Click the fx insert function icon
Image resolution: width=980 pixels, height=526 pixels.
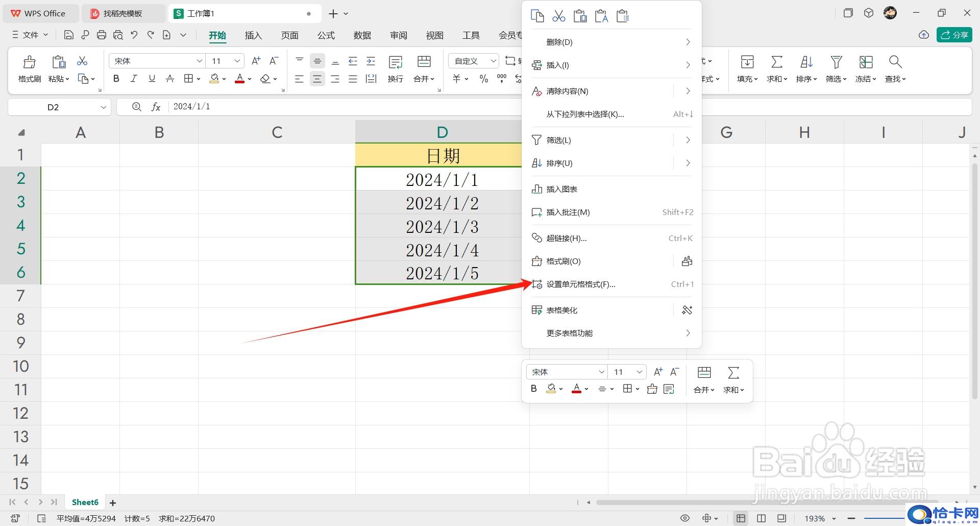pyautogui.click(x=156, y=107)
